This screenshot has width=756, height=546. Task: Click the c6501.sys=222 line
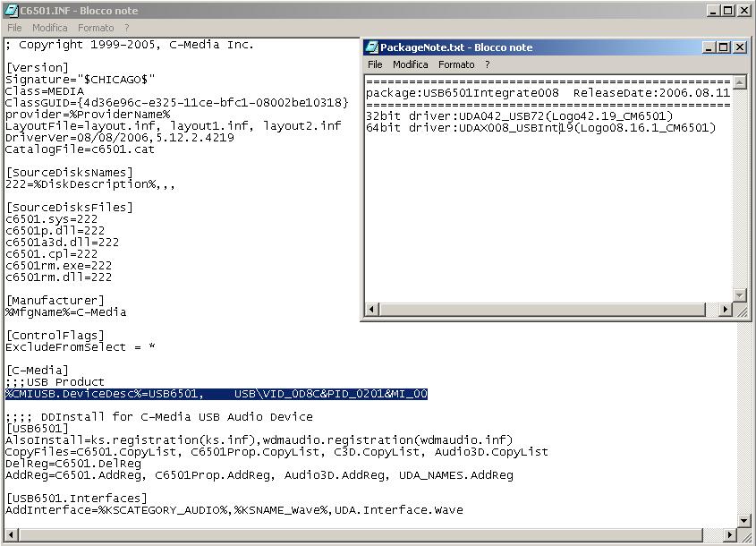(51, 219)
